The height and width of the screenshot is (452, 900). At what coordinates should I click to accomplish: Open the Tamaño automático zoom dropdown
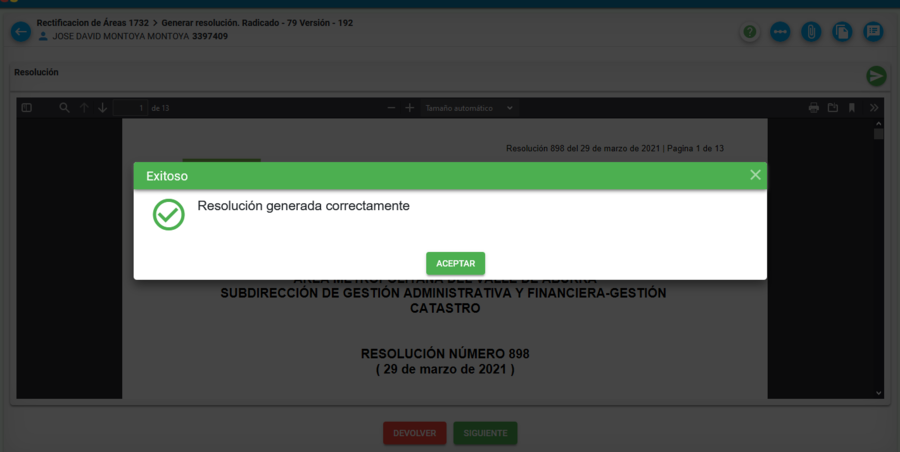(x=469, y=108)
